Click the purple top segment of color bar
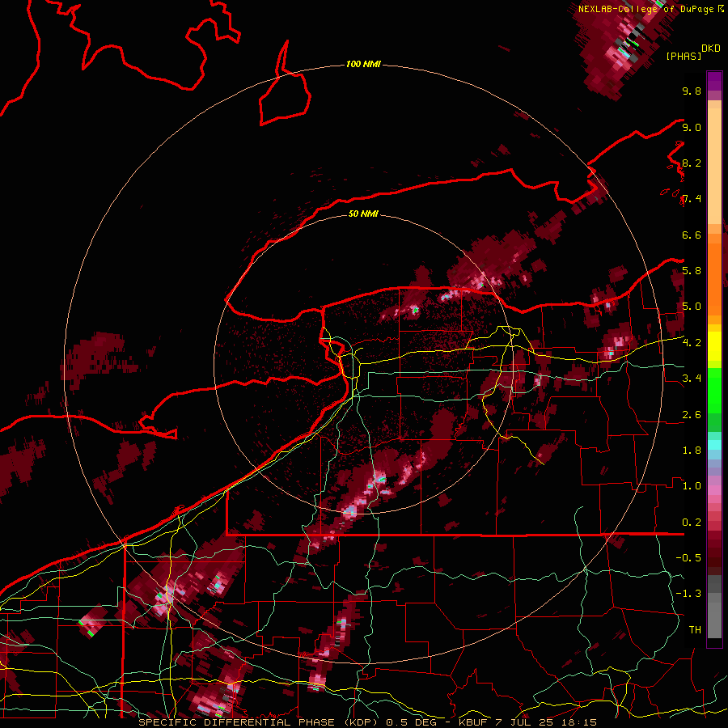728x728 pixels. pos(714,81)
